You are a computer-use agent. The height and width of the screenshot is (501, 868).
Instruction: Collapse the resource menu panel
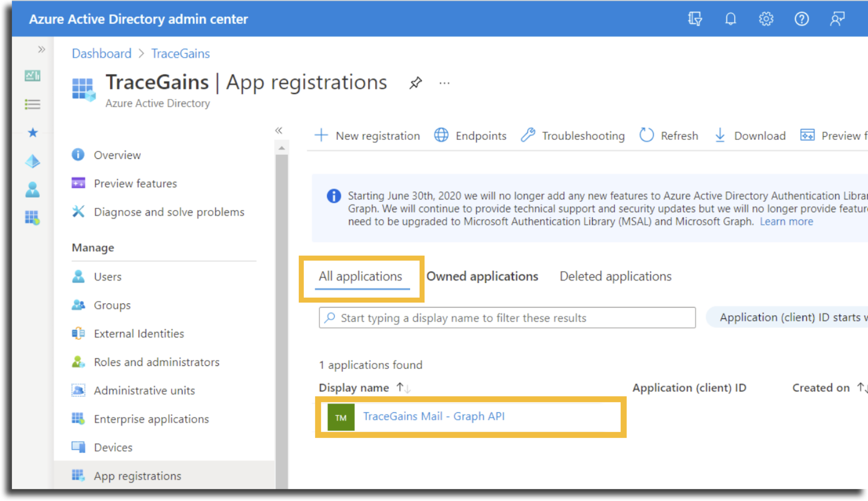pyautogui.click(x=278, y=130)
